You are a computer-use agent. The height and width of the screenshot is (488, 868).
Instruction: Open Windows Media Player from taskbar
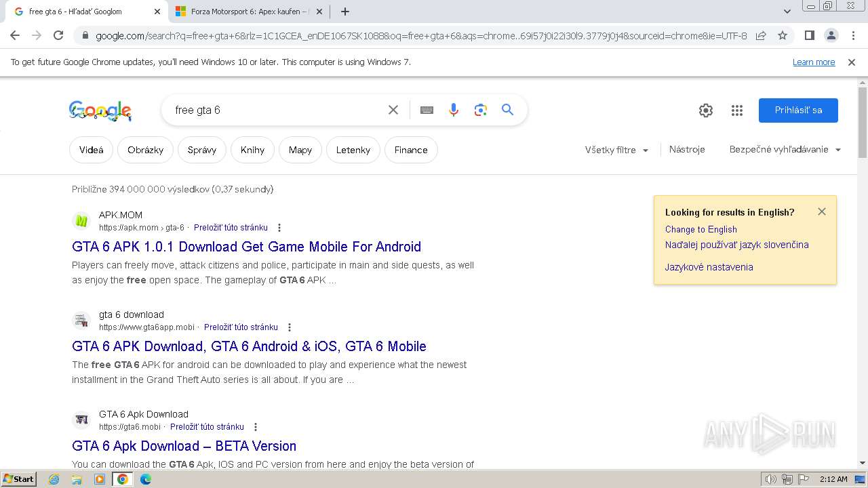100,479
